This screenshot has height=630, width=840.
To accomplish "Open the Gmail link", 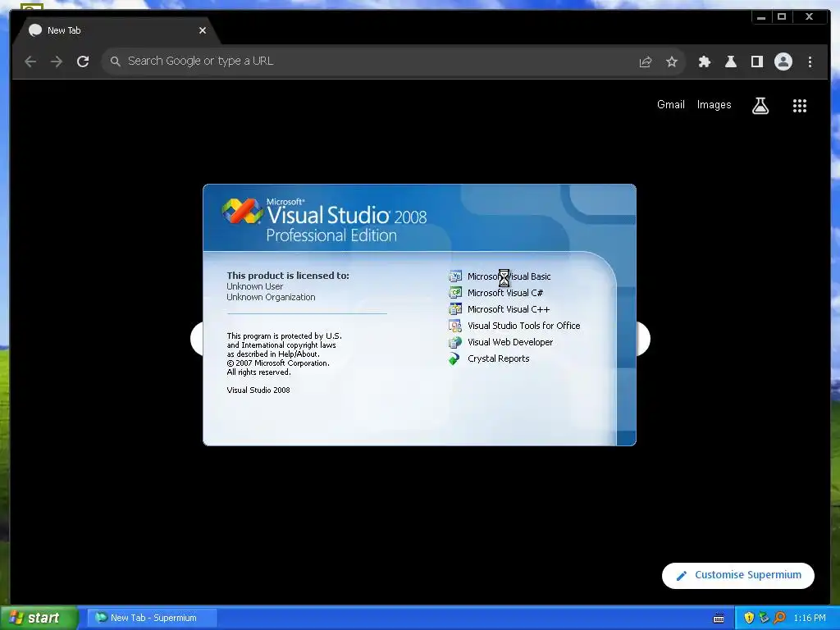I will point(671,104).
